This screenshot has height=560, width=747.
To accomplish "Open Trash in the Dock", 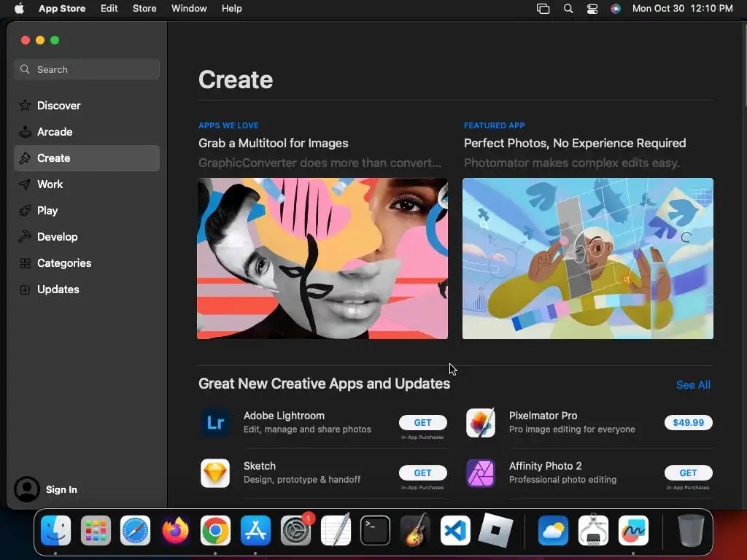I will click(x=691, y=530).
